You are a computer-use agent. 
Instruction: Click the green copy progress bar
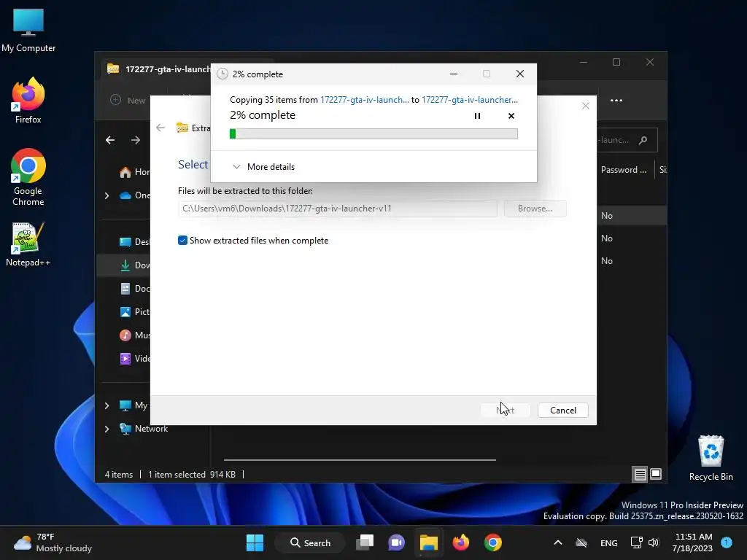coord(373,134)
